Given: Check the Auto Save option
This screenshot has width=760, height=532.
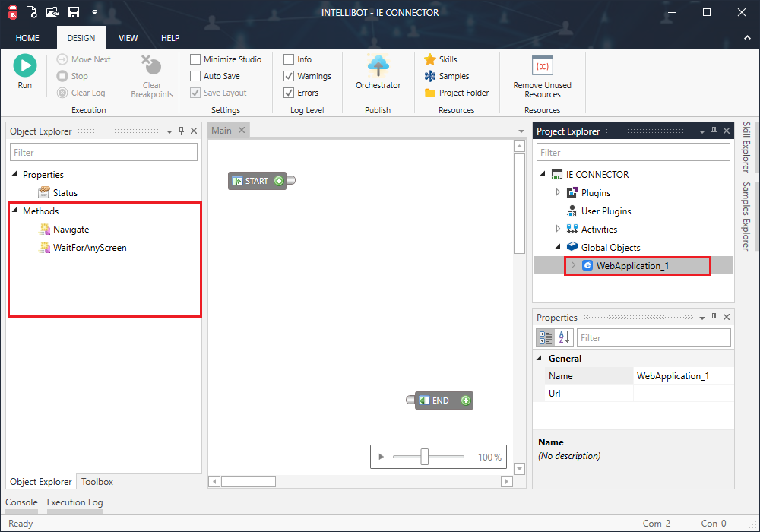Looking at the screenshot, I should pos(195,75).
